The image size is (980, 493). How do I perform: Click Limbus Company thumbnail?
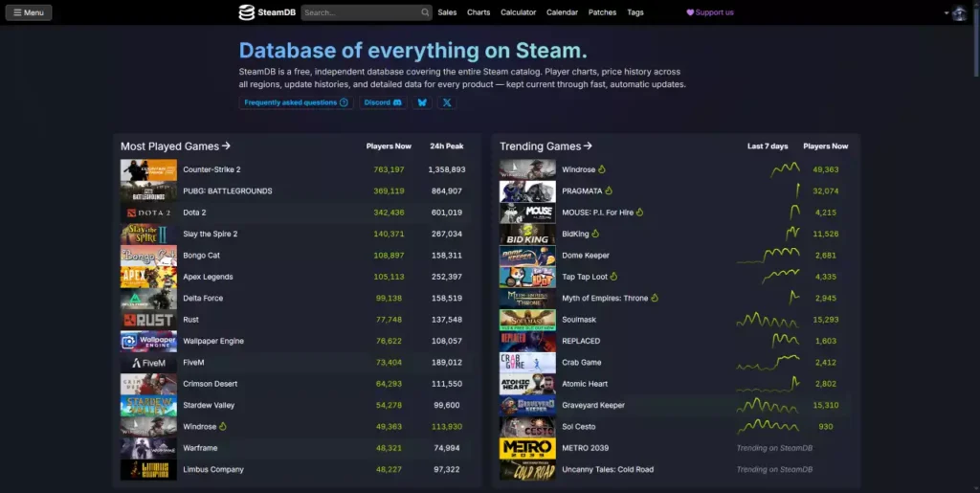tap(148, 470)
